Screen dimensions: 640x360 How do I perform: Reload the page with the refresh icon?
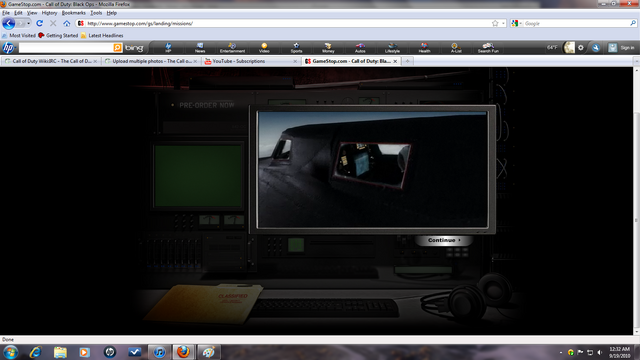[x=40, y=23]
